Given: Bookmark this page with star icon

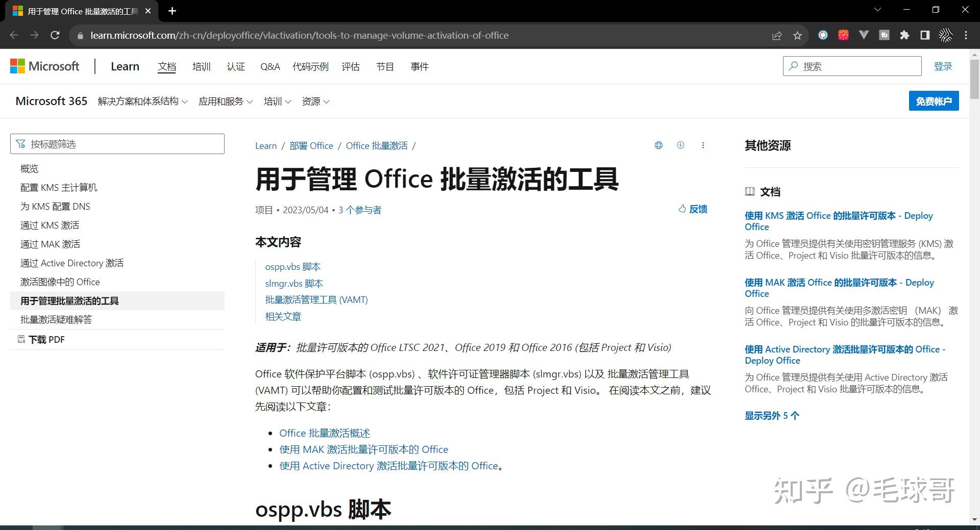Looking at the screenshot, I should (798, 36).
